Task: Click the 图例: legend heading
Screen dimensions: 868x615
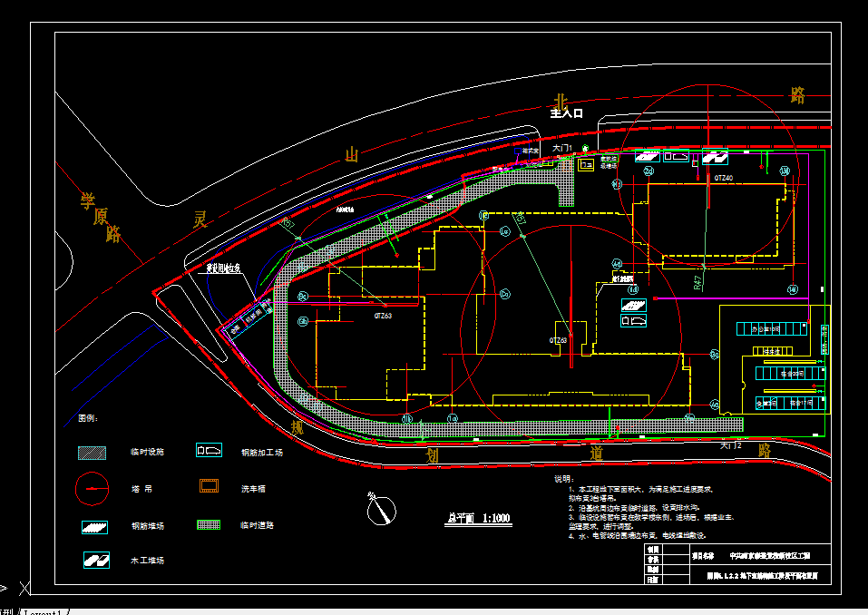Action: tap(88, 418)
